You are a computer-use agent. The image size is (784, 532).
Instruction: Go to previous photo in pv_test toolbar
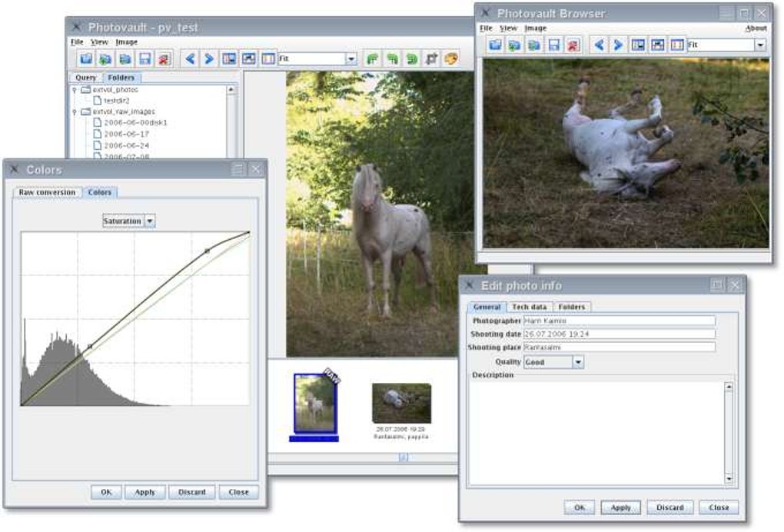pos(190,59)
